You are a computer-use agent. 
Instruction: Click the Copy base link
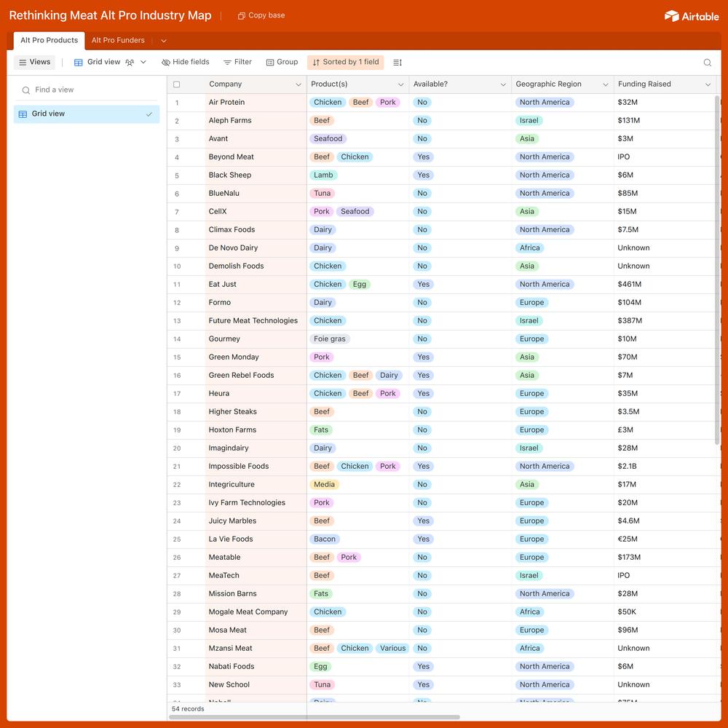(x=261, y=15)
